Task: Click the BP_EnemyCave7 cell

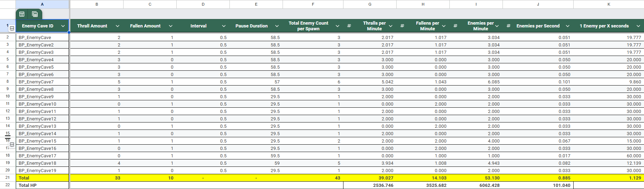Action: pyautogui.click(x=42, y=82)
